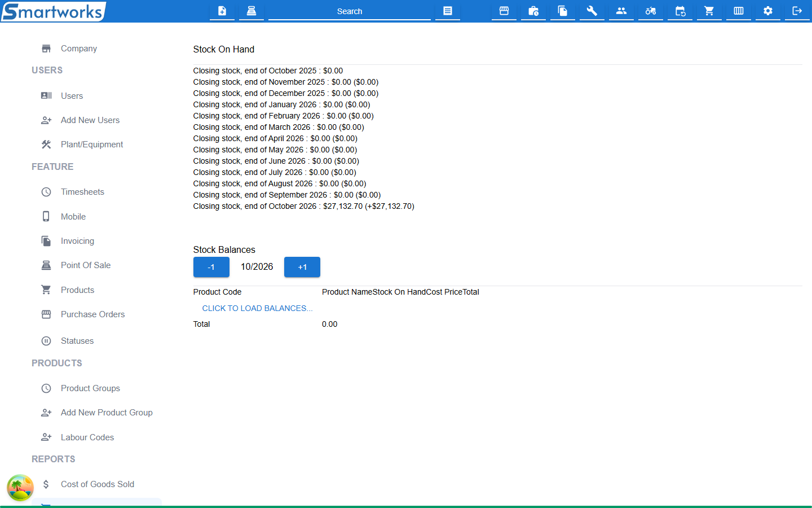Click the tractor icon in top bar
This screenshot has height=508, width=812.
point(651,11)
